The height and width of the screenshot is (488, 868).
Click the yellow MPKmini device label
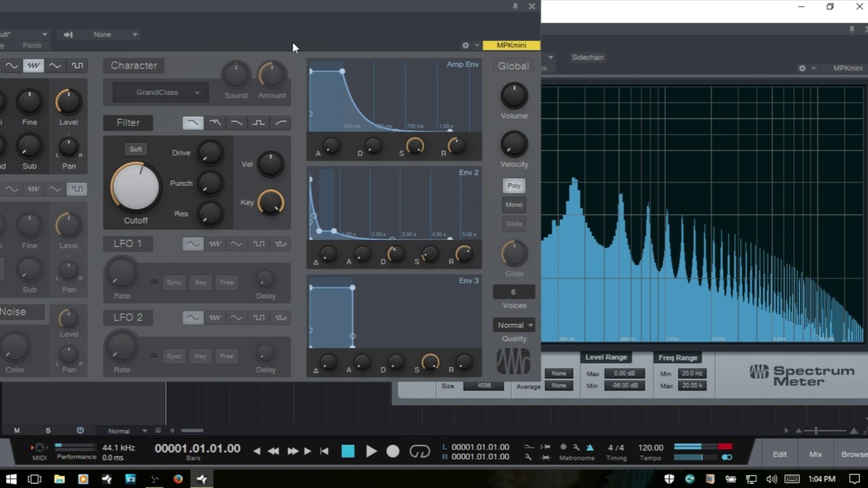coord(511,45)
